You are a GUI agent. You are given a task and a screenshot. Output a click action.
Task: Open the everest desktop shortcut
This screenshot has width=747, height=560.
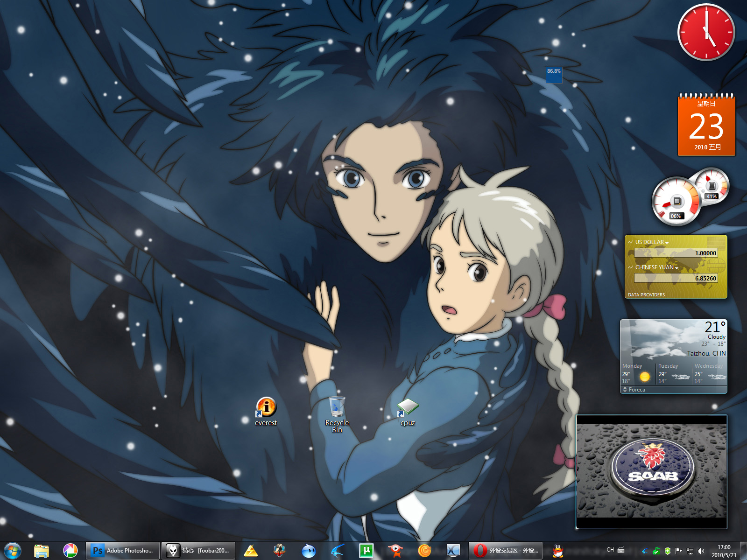point(266,412)
